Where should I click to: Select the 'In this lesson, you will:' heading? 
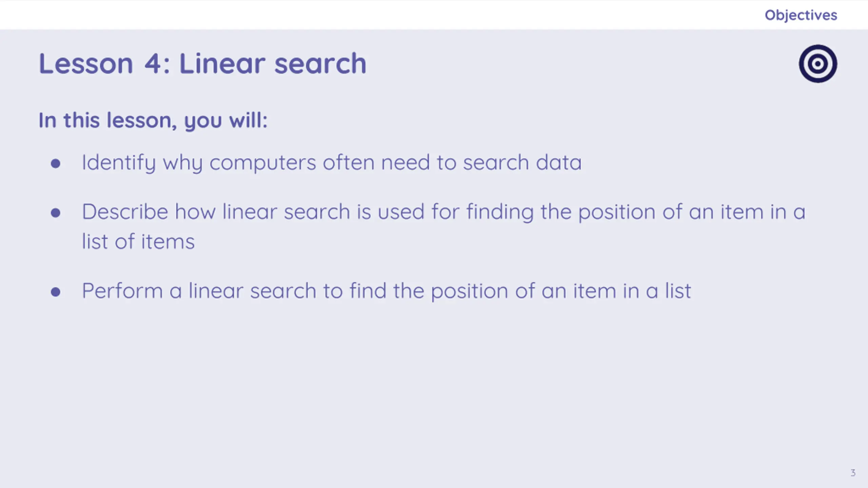[153, 120]
